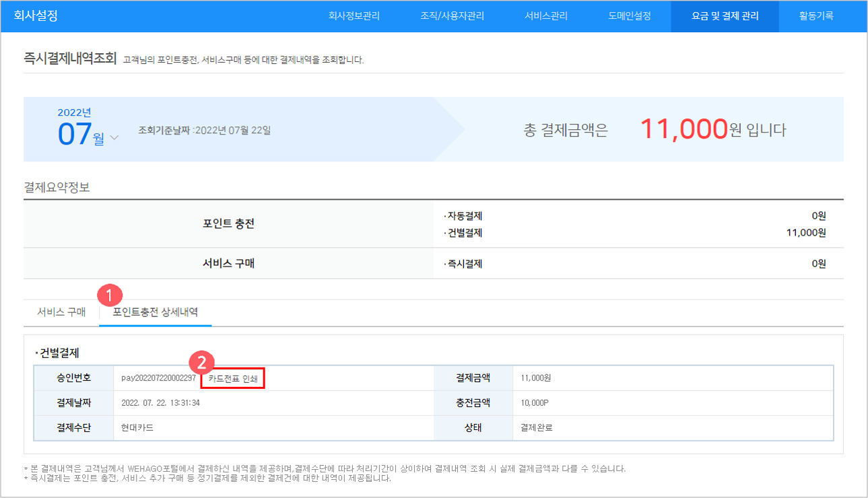This screenshot has width=868, height=498.
Task: Click the 현대카드 payment method value
Action: pyautogui.click(x=137, y=427)
